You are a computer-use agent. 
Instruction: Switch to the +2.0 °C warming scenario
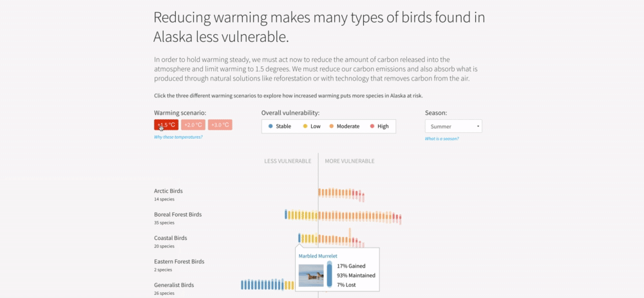193,125
